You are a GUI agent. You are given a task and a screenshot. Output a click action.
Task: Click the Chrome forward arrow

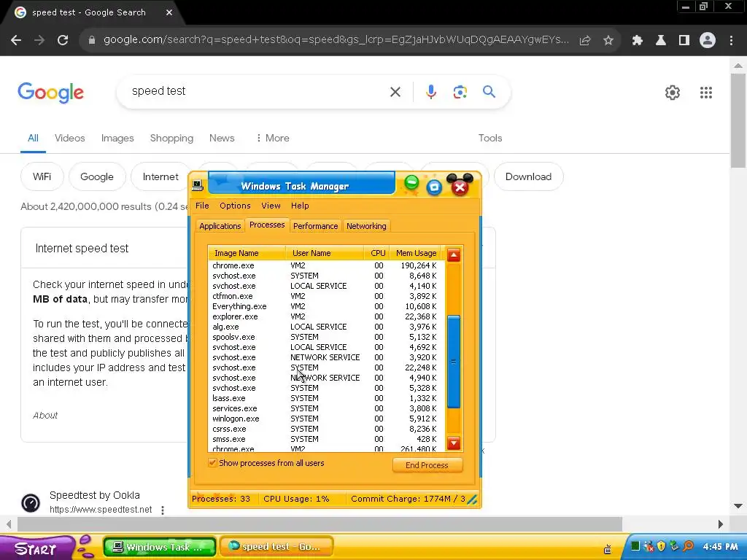pos(39,41)
